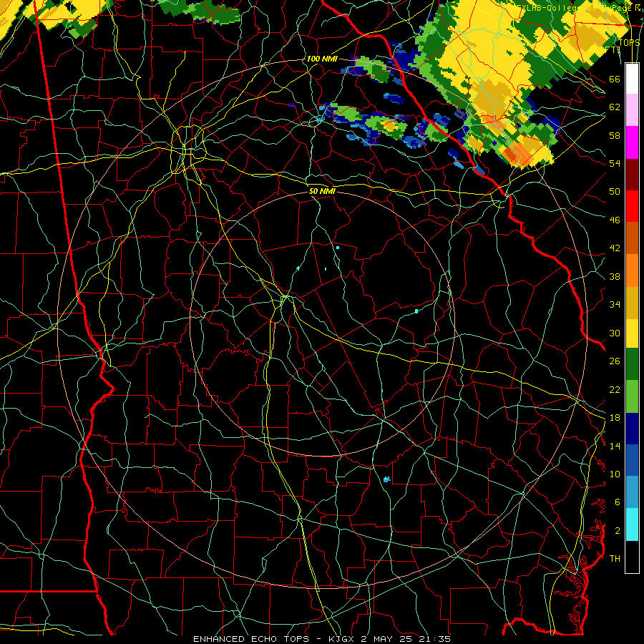Click the light pink legend swatch
Screen dimensions: 644x644
[632, 109]
